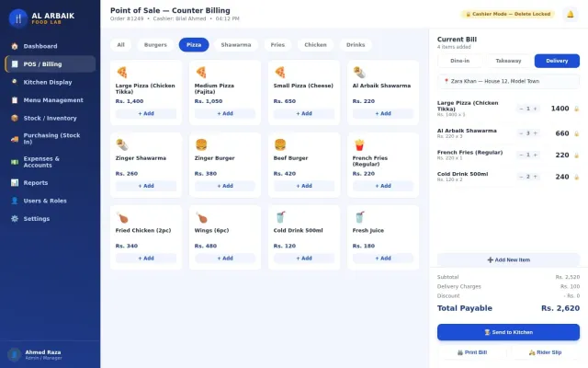Click the Expenses & Accounts money icon

[15, 162]
